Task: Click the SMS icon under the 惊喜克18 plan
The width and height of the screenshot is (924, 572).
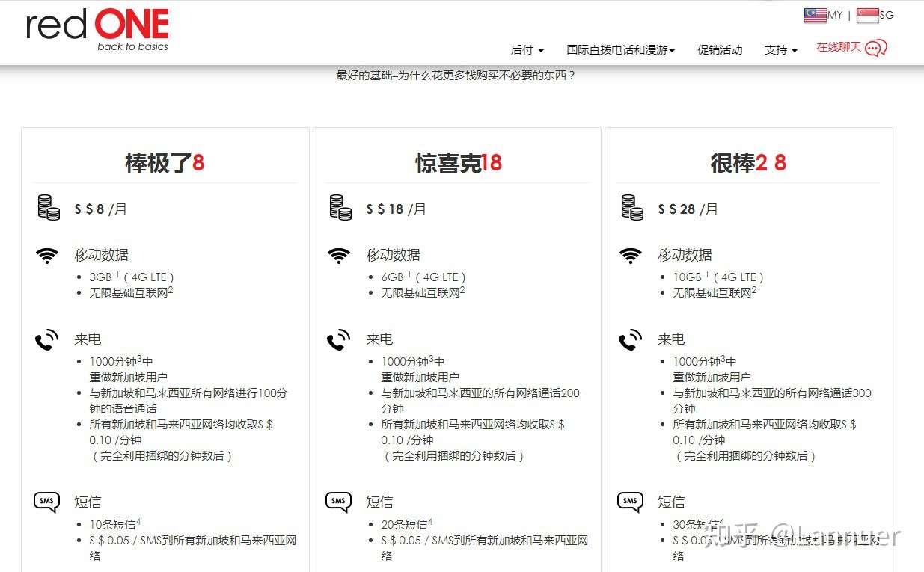Action: coord(338,502)
